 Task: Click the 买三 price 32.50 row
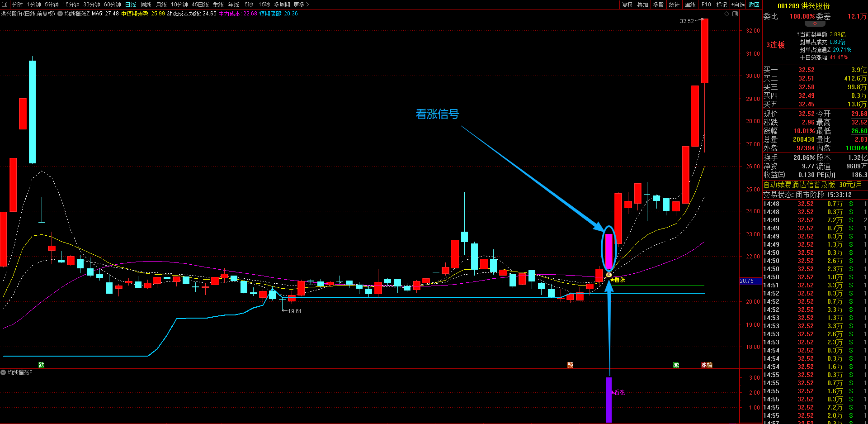[815, 87]
